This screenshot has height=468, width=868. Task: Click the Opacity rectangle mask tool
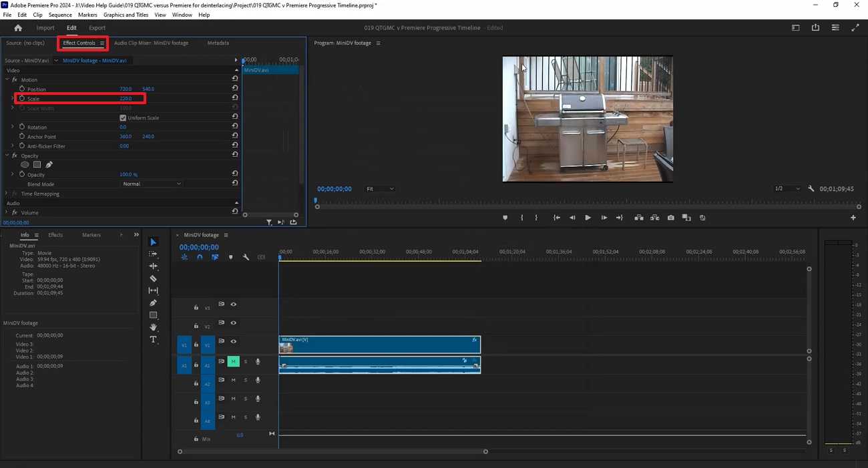pos(37,165)
